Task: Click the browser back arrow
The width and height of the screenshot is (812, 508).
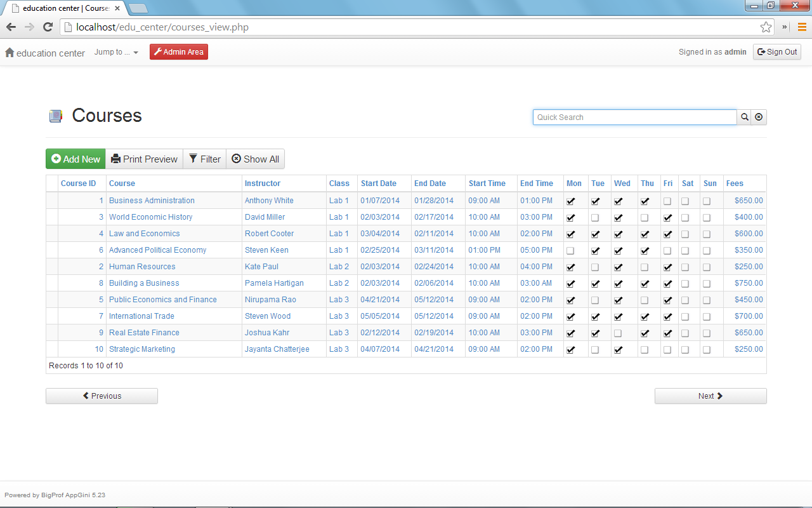Action: (x=11, y=27)
